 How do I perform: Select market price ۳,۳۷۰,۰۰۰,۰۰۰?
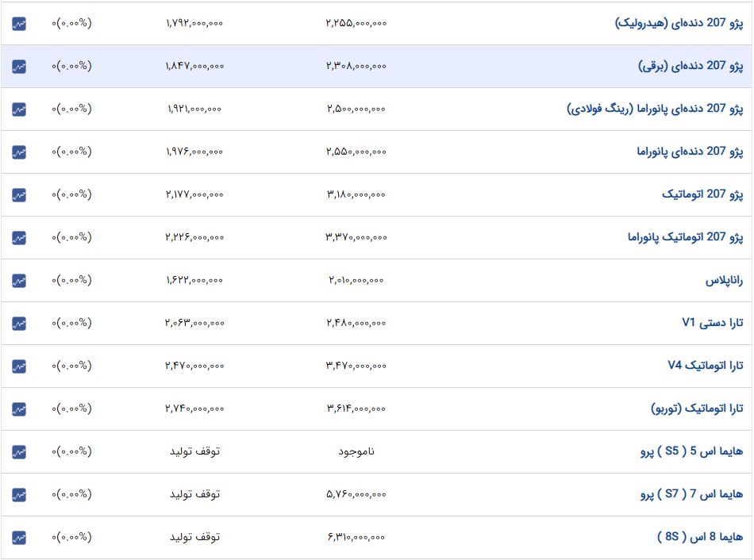click(356, 237)
